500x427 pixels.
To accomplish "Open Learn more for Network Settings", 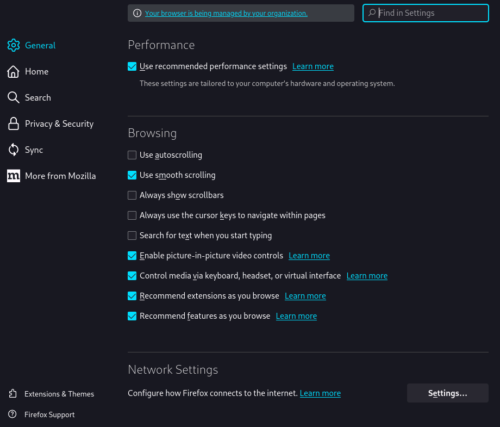I will pos(320,393).
